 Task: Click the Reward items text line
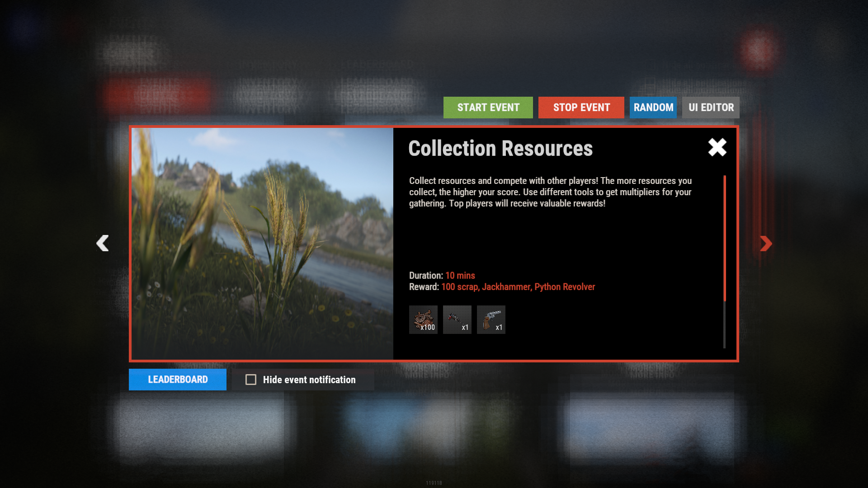(502, 287)
